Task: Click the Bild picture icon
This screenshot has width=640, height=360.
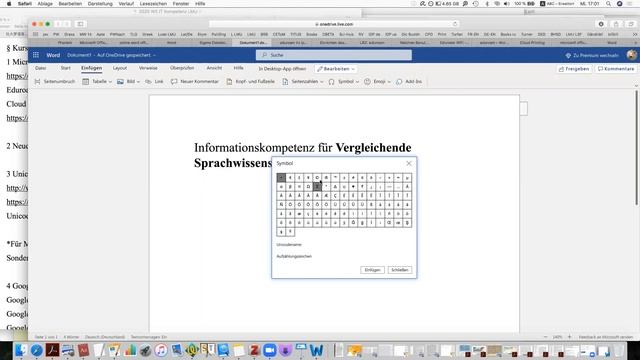Action: click(x=120, y=82)
